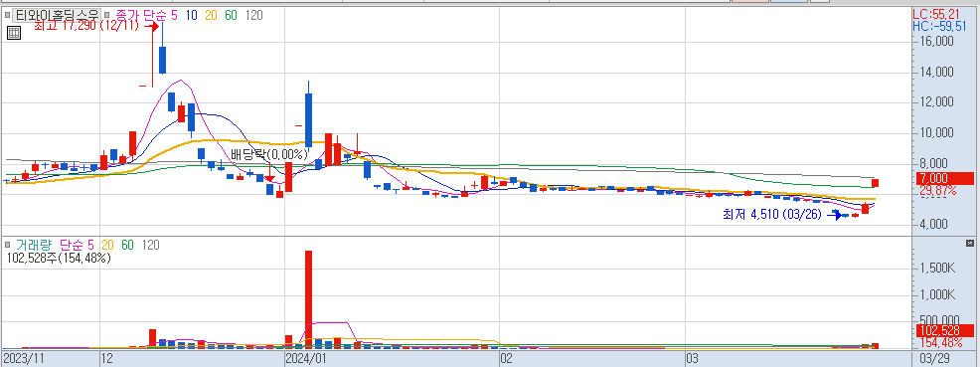Click the 최저 4,510 (03/26) low marker
Image resolution: width=980 pixels, height=367 pixels.
(782, 215)
